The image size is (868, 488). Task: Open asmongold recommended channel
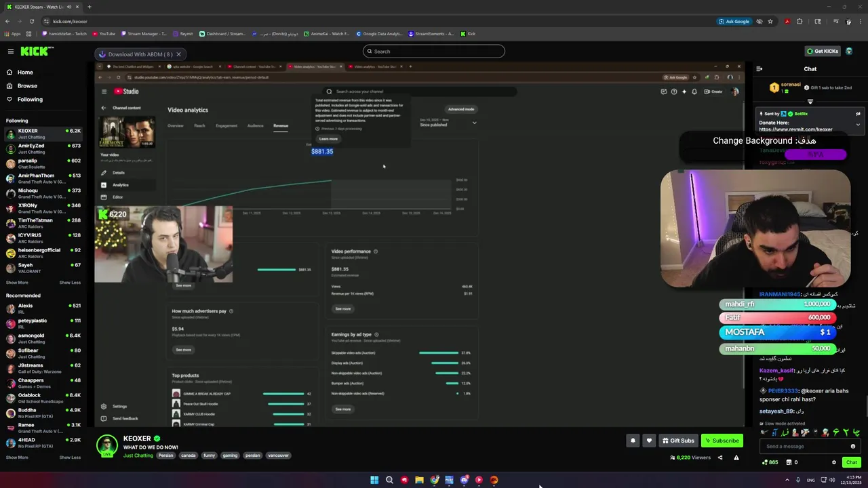[42, 338]
